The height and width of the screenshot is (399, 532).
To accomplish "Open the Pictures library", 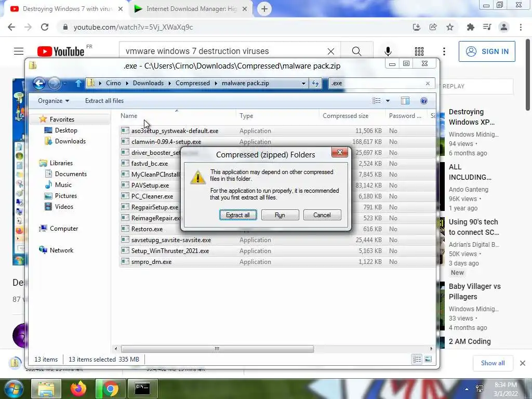I will tap(66, 196).
